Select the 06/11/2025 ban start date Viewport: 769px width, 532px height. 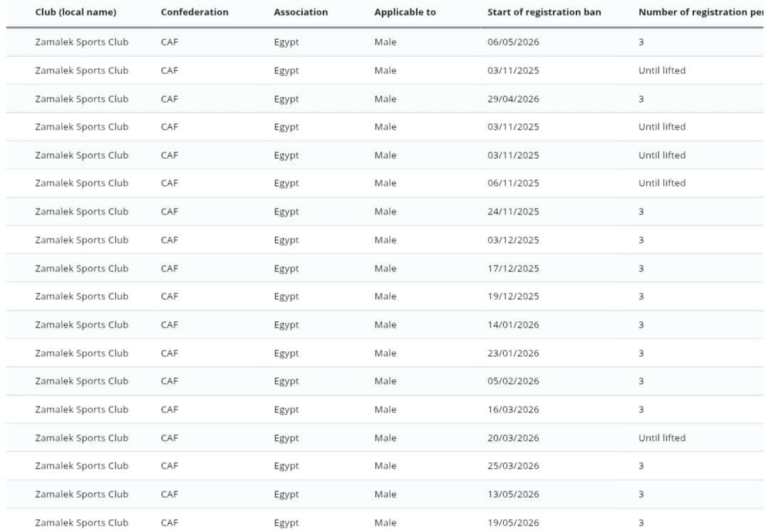[x=513, y=183]
